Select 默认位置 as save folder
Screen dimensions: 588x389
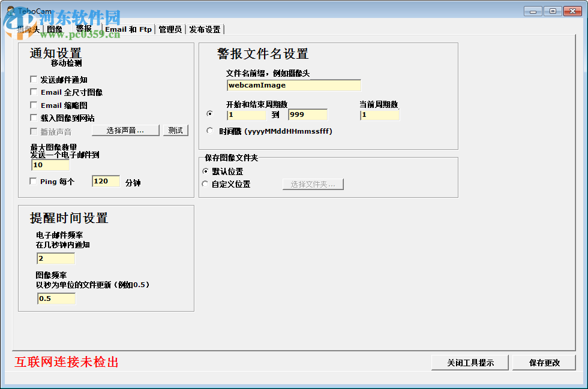[205, 171]
